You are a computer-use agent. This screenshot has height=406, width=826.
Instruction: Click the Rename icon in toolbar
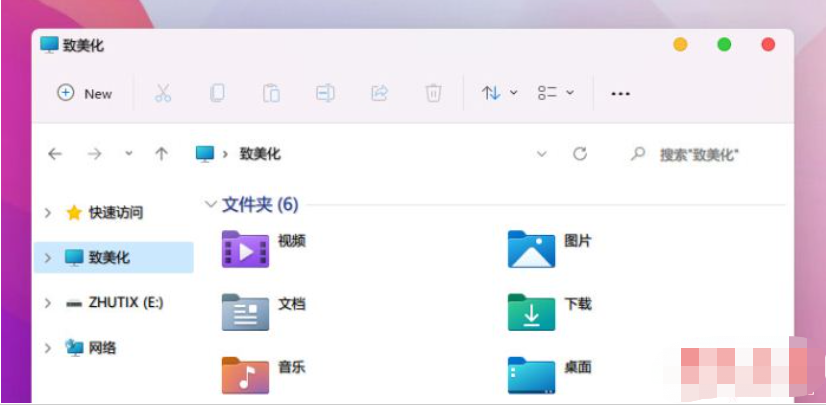click(x=325, y=93)
